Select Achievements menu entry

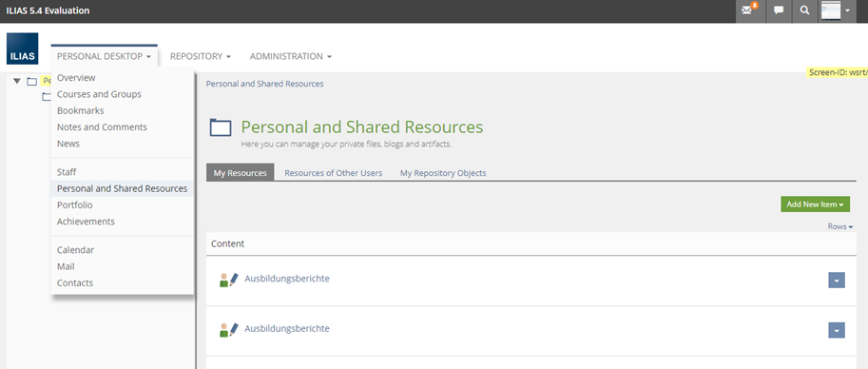(86, 221)
